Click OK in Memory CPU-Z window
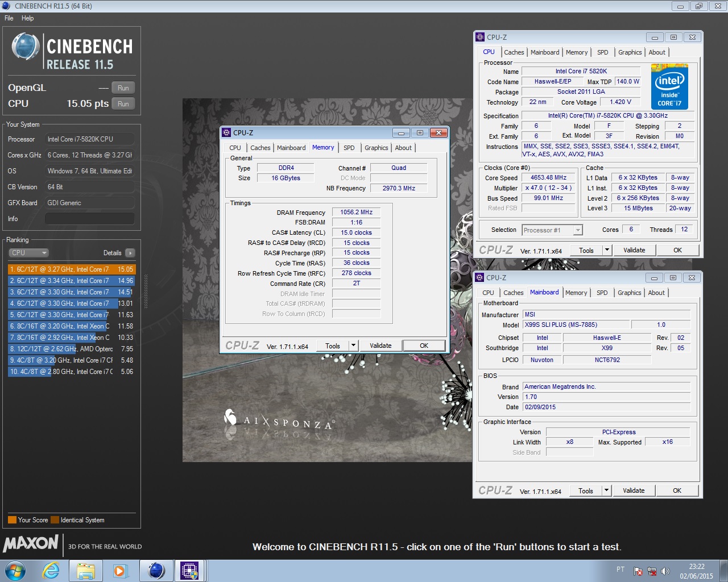The width and height of the screenshot is (728, 582). click(x=424, y=346)
